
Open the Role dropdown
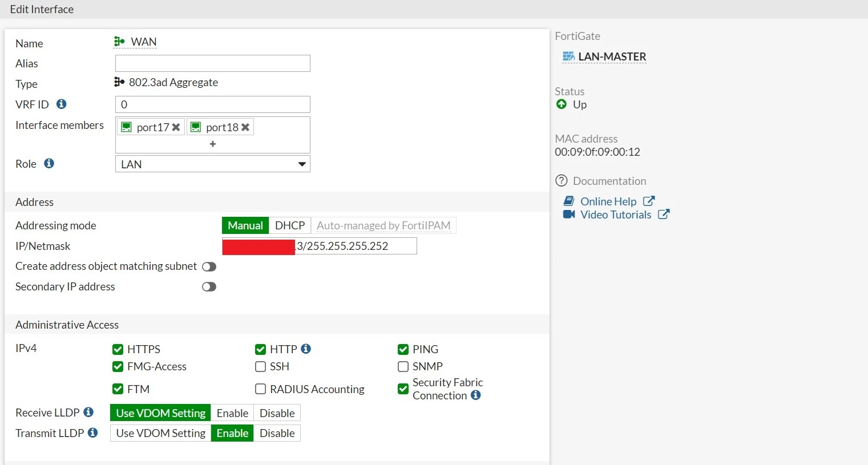[x=213, y=164]
